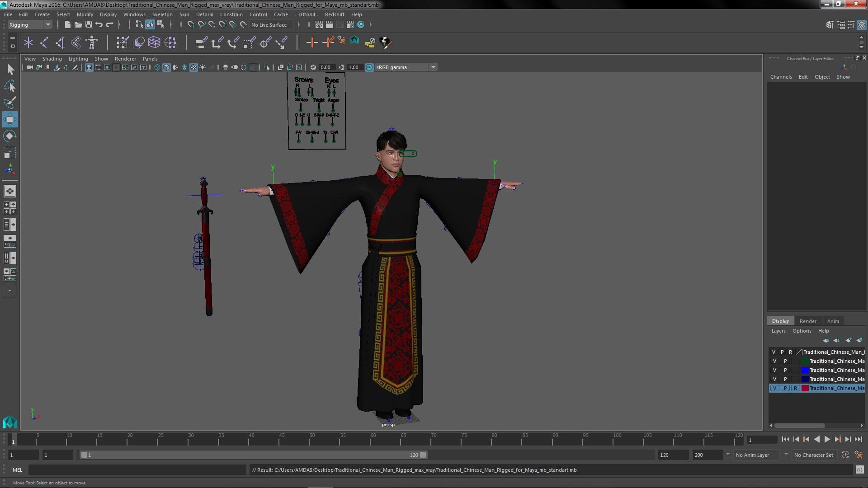Open animation preferences icon near Character Set
Screen dimensions: 868x488
tap(859, 455)
